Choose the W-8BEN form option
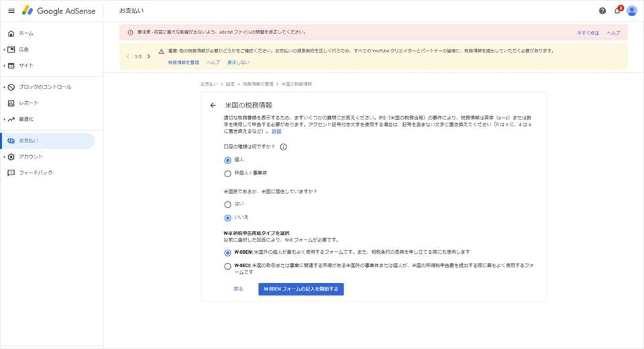644x349 pixels. pos(227,252)
